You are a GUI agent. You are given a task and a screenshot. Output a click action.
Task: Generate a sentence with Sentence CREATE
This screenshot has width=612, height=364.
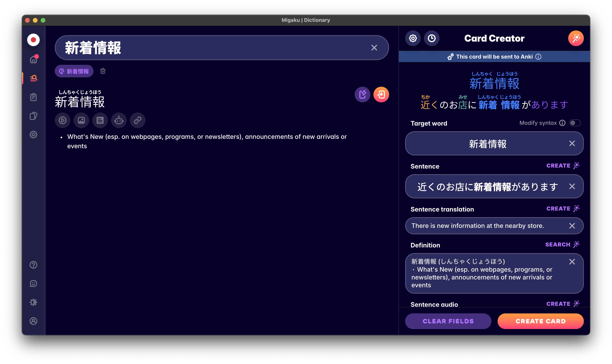coord(563,166)
